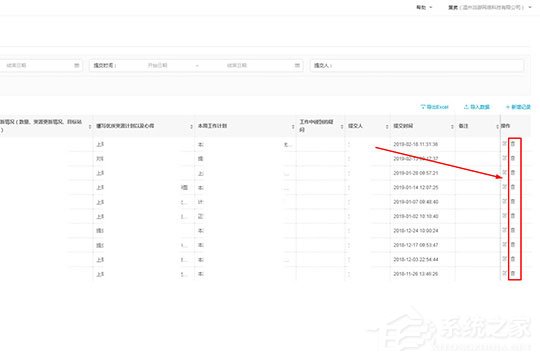The width and height of the screenshot is (540, 360).
Task: Focus the 提交人 filter input
Action: (x=417, y=65)
